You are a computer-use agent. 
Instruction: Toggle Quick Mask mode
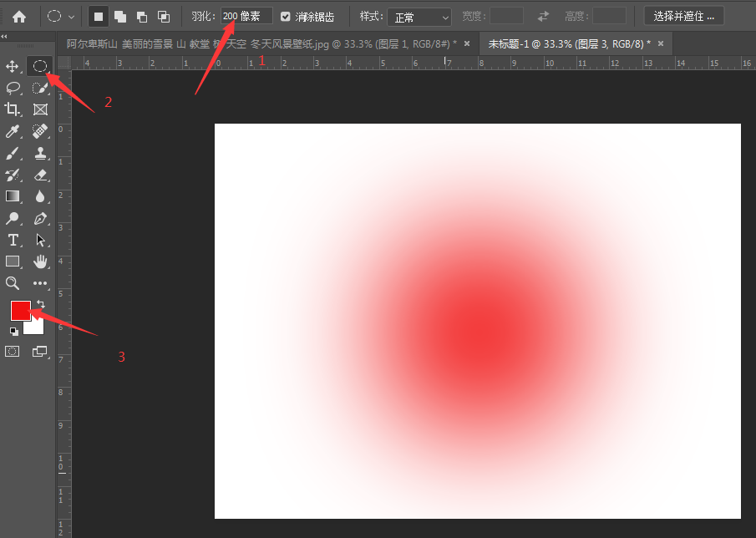[x=12, y=352]
